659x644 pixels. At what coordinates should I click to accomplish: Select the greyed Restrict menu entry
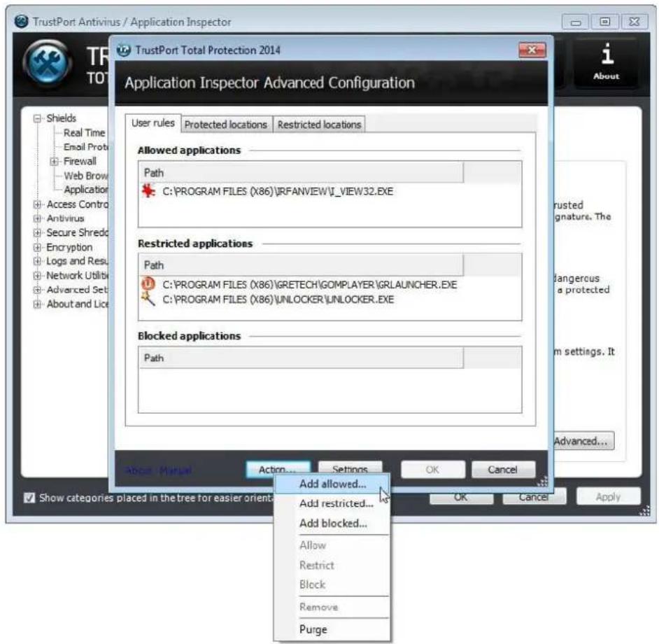click(x=332, y=566)
